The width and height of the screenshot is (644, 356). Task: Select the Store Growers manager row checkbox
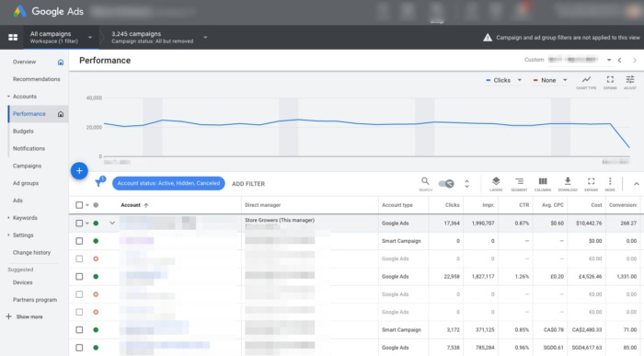tap(79, 223)
